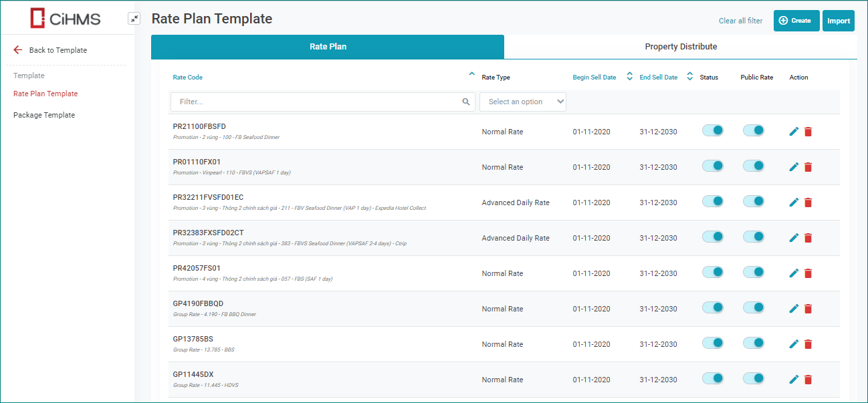Open the Rate Type 'Select an option' dropdown
This screenshot has height=403, width=868.
tap(523, 102)
